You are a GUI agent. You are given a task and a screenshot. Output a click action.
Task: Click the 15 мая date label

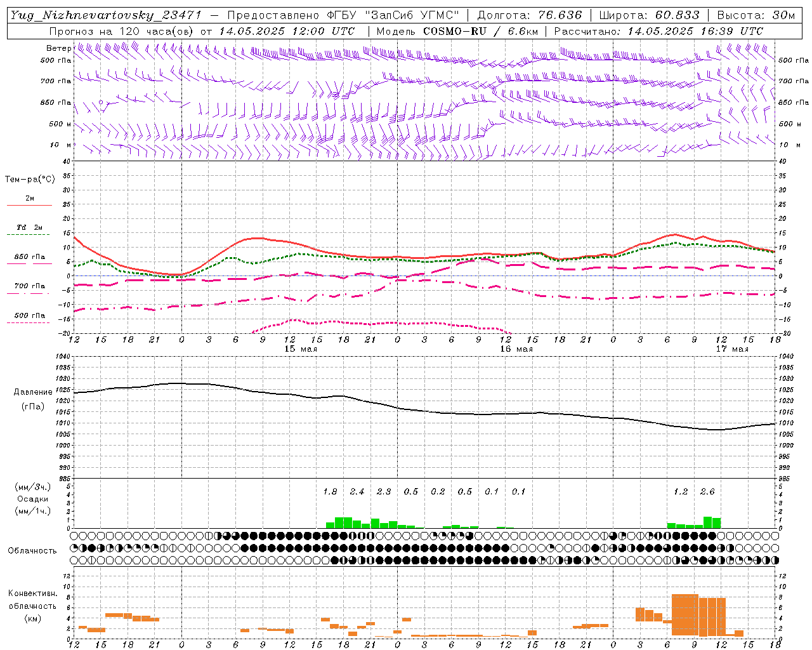(x=301, y=349)
